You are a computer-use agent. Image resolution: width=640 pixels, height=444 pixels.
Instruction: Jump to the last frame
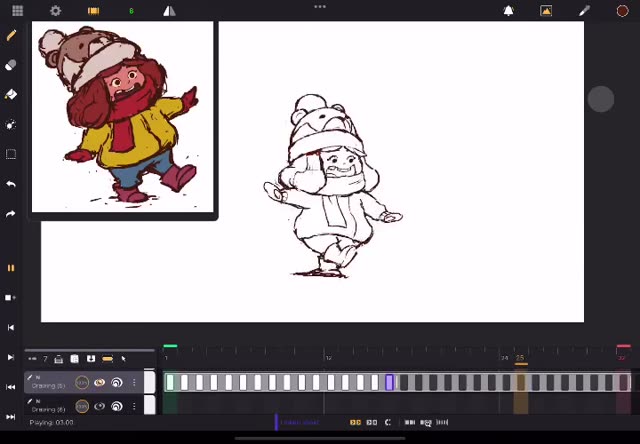[x=11, y=417]
